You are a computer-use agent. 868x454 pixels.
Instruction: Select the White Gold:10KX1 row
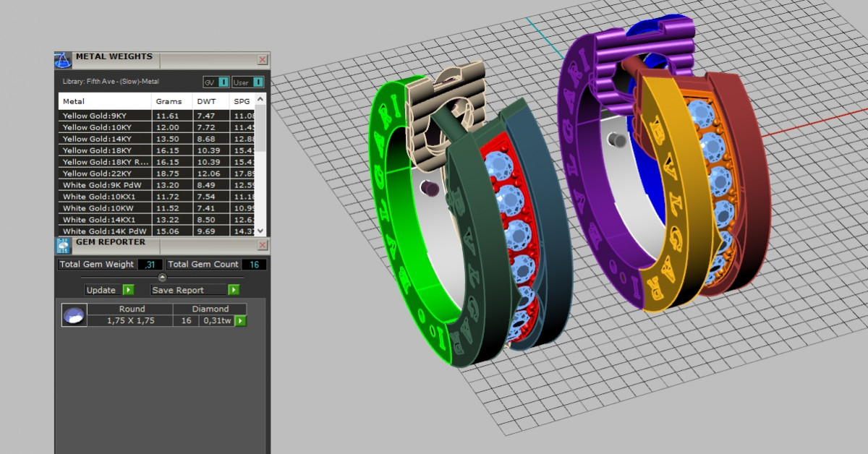click(158, 197)
